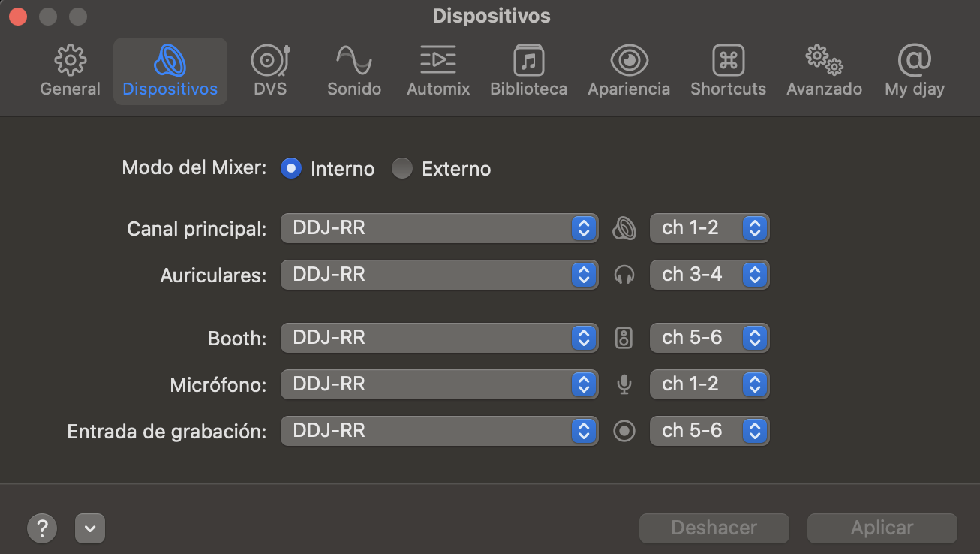Viewport: 980px width, 554px height.
Task: Expand the Micrófono device dropdown
Action: point(439,384)
